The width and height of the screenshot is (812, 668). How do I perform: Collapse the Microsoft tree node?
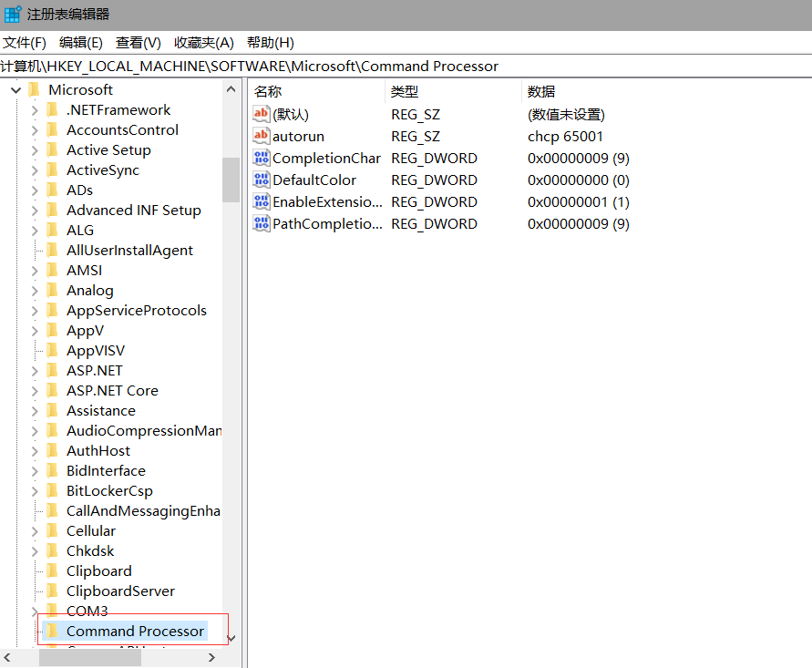(x=16, y=90)
